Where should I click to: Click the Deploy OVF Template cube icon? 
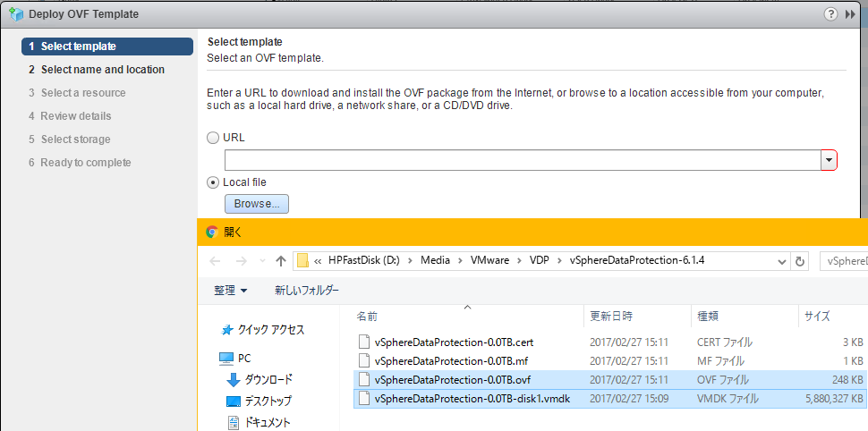pos(16,13)
